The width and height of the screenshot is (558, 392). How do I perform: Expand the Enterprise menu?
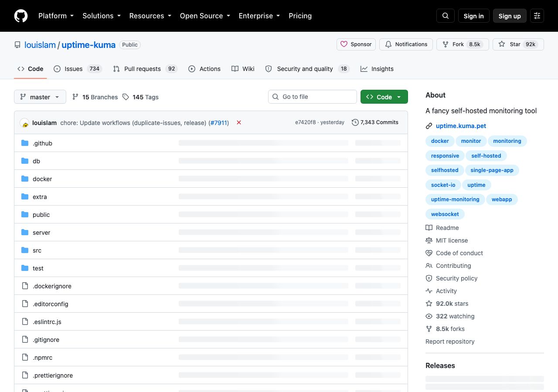pyautogui.click(x=259, y=16)
